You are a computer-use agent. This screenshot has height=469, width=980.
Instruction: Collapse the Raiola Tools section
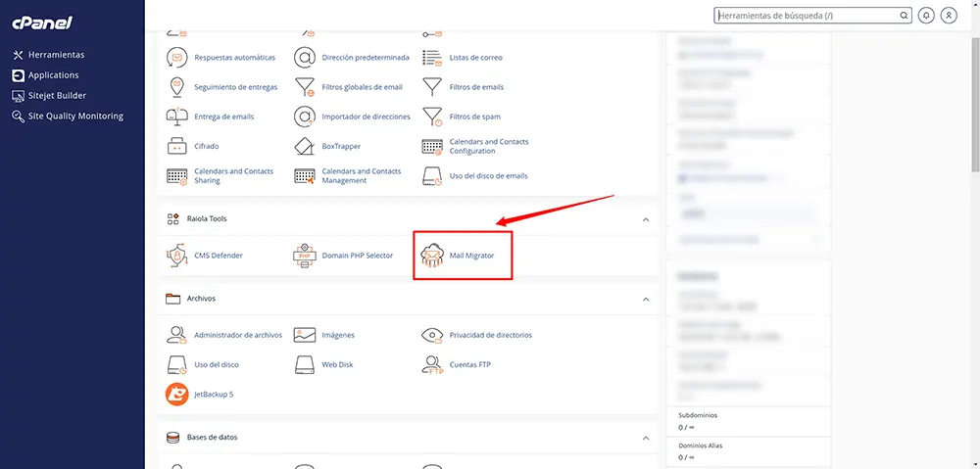[x=645, y=219]
